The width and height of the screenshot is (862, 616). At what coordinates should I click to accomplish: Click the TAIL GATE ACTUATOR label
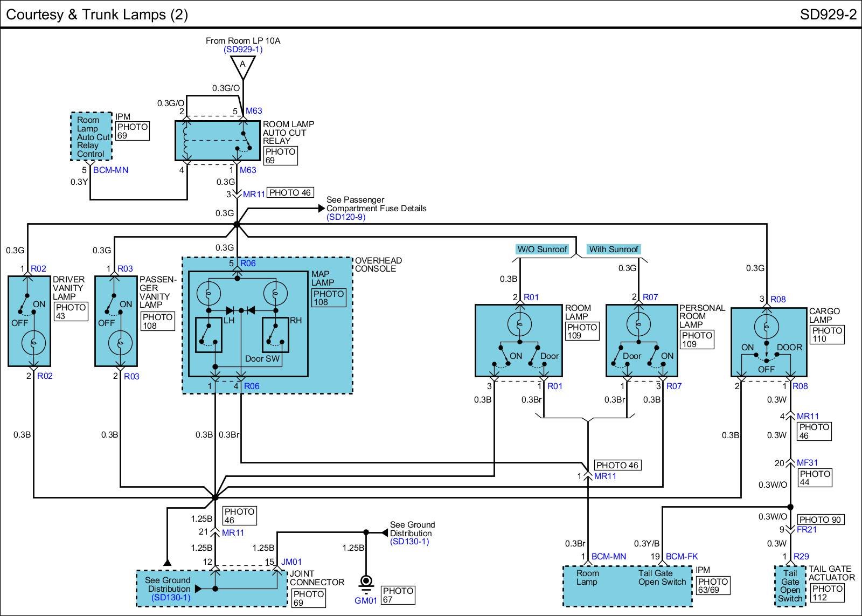click(831, 573)
